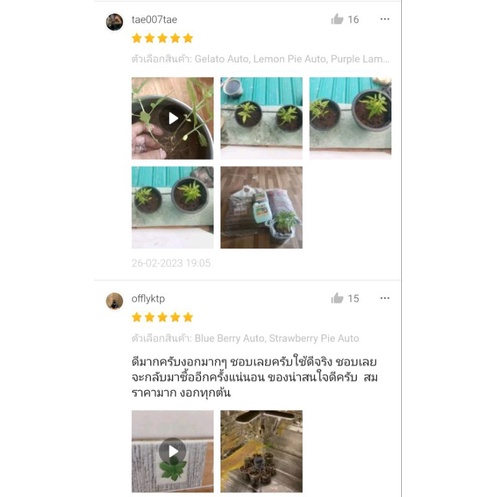The width and height of the screenshot is (497, 497).
Task: Open more options menu for tae007tae review
Action: tap(385, 19)
